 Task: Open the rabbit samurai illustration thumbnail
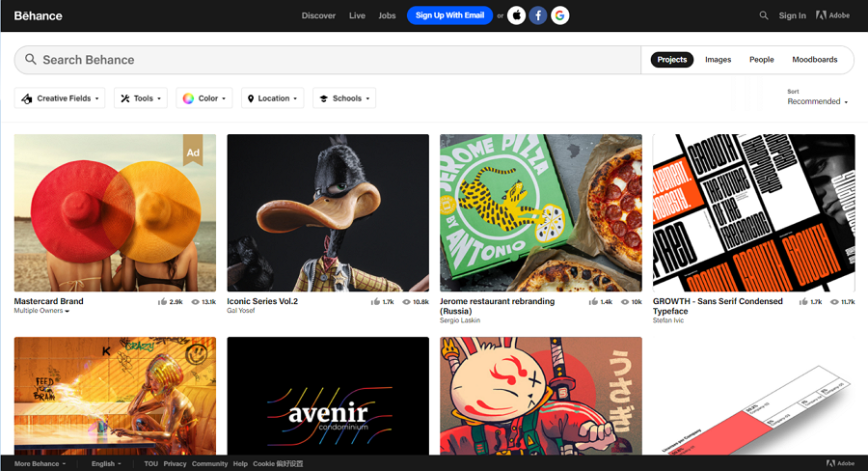point(541,396)
